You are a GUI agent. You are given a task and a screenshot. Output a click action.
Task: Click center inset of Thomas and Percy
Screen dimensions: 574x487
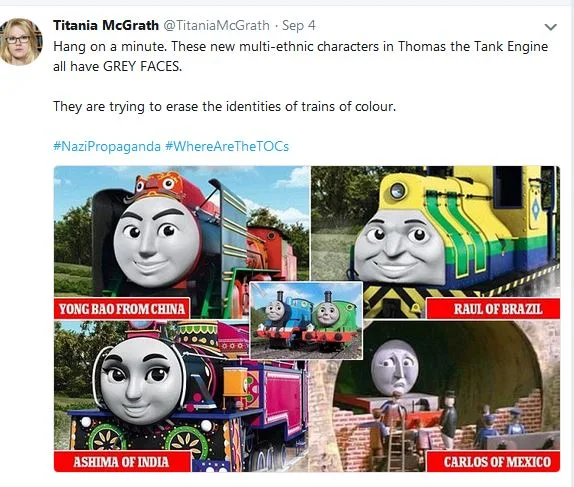[x=306, y=320]
